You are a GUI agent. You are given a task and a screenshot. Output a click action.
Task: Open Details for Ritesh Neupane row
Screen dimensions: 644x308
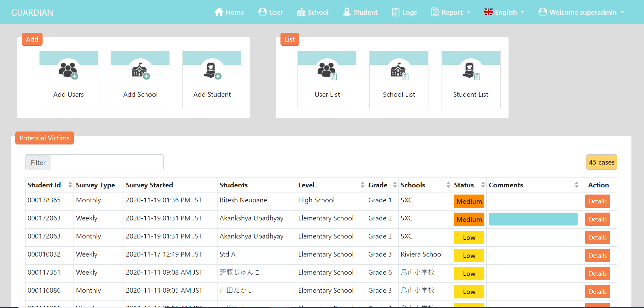[598, 201]
